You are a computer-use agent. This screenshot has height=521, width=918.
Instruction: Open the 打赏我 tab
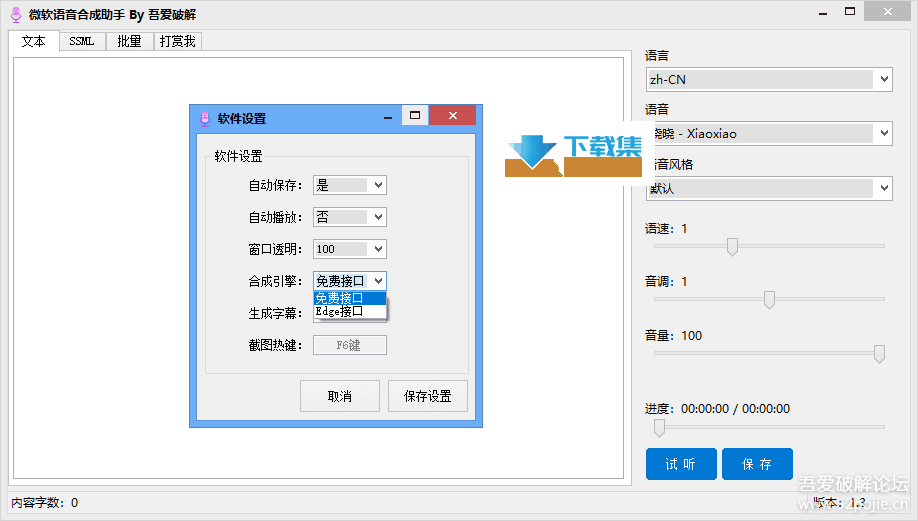click(x=177, y=42)
